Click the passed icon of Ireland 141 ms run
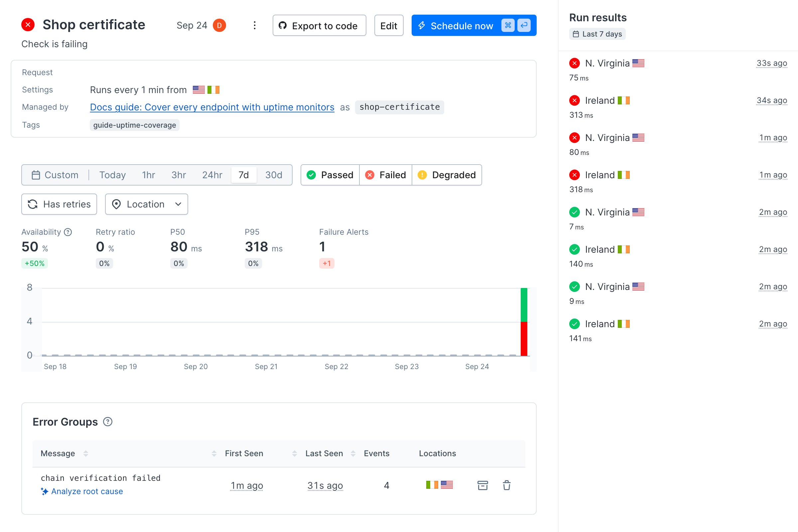The width and height of the screenshot is (798, 532). click(x=575, y=324)
